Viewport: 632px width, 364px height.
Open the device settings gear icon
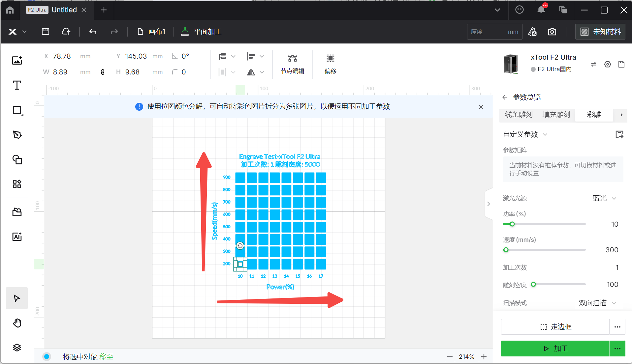pos(608,64)
